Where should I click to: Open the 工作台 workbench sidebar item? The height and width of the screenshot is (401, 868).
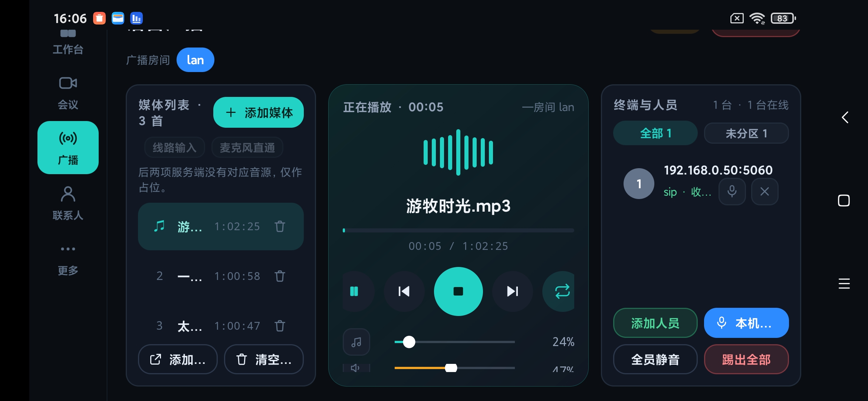click(68, 43)
